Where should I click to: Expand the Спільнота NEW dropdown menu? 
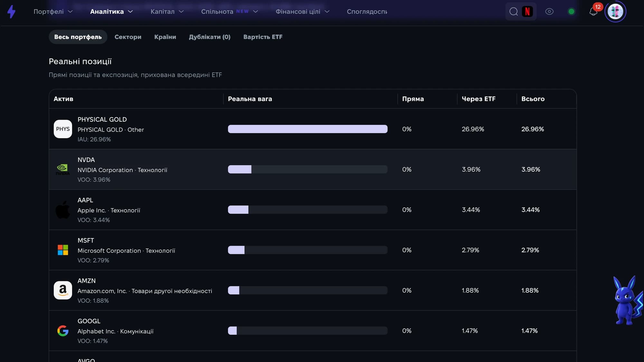pyautogui.click(x=230, y=12)
